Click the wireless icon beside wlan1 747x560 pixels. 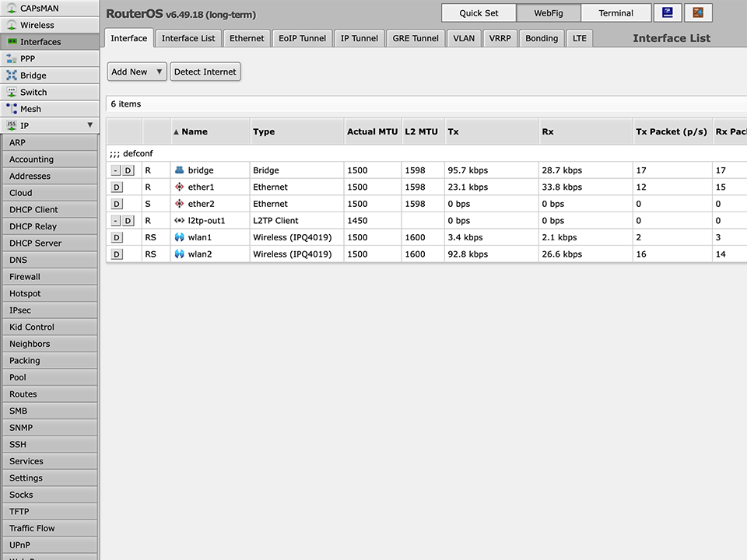(x=178, y=237)
